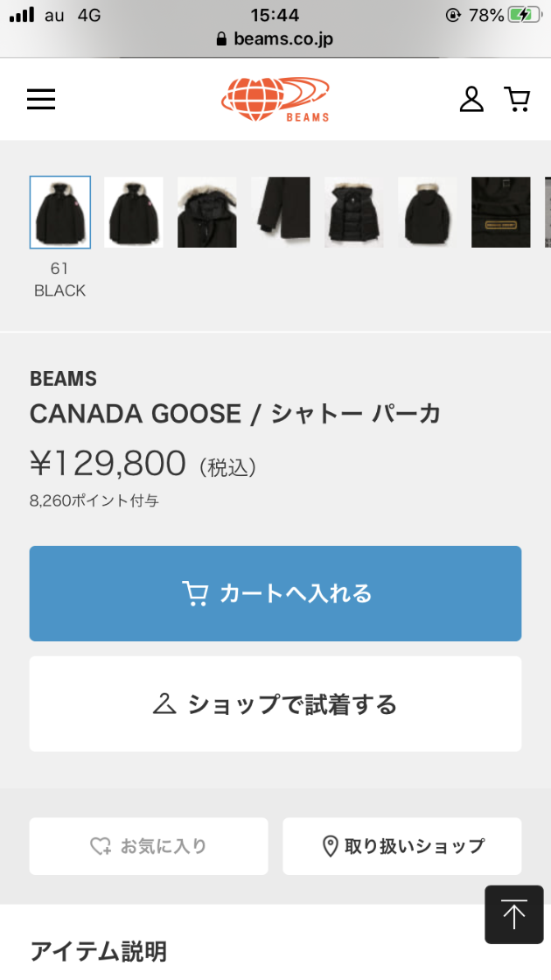Tap the hanger icon in ショップで試着する

coord(165,703)
